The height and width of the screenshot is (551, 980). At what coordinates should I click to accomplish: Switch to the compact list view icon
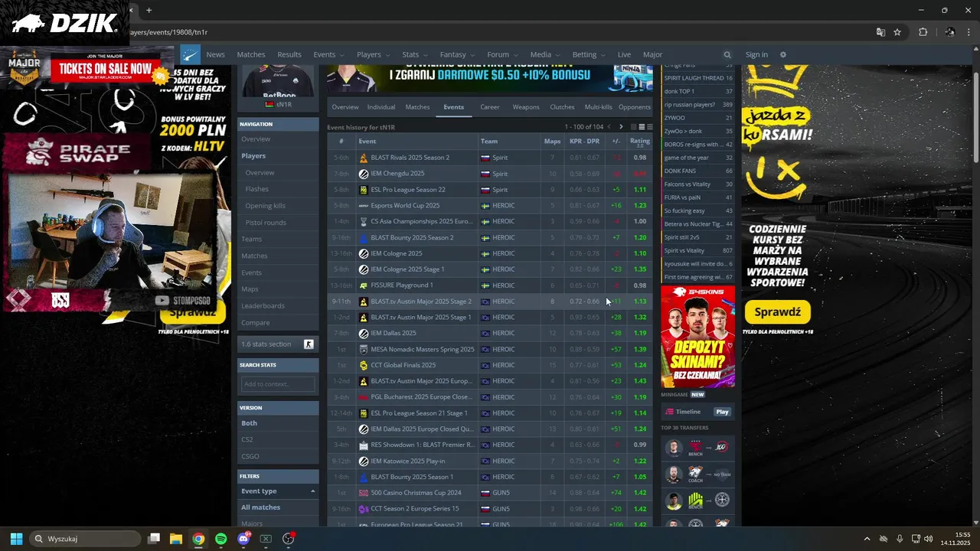click(650, 127)
